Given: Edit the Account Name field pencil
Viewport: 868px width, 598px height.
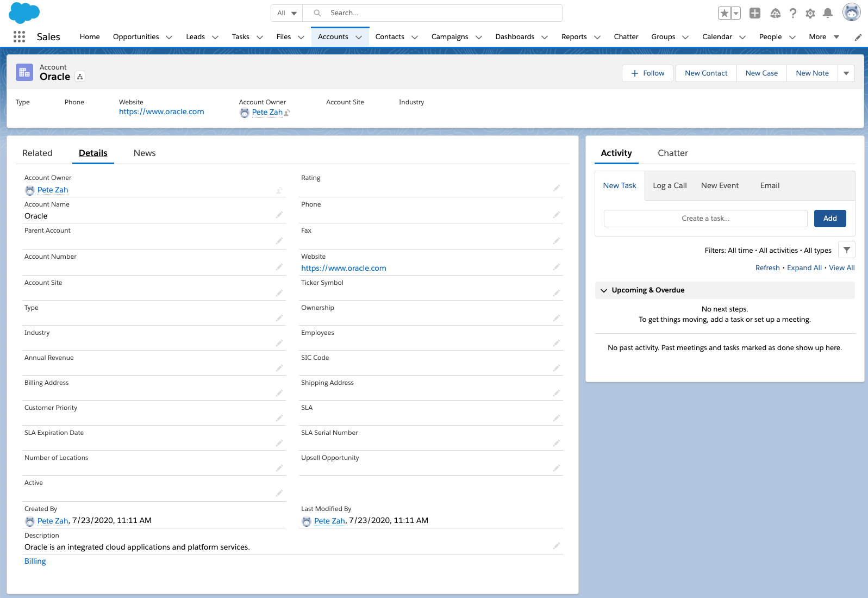Looking at the screenshot, I should (x=279, y=215).
